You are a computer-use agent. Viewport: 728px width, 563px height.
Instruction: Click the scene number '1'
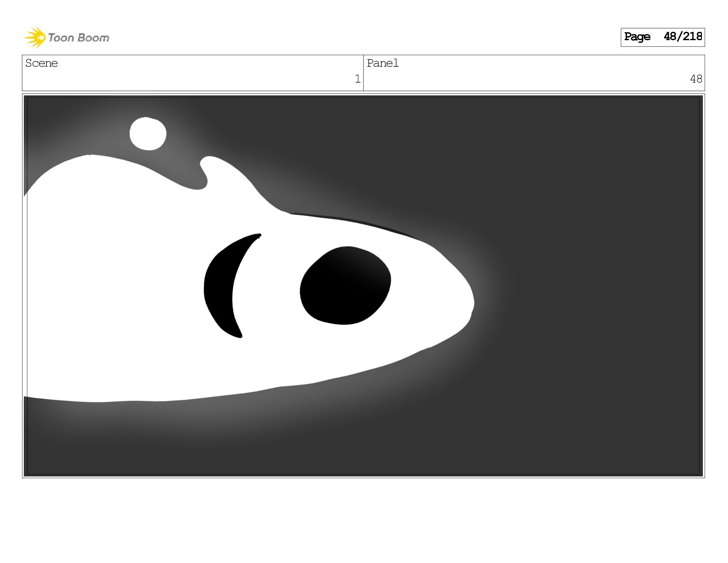tap(357, 79)
